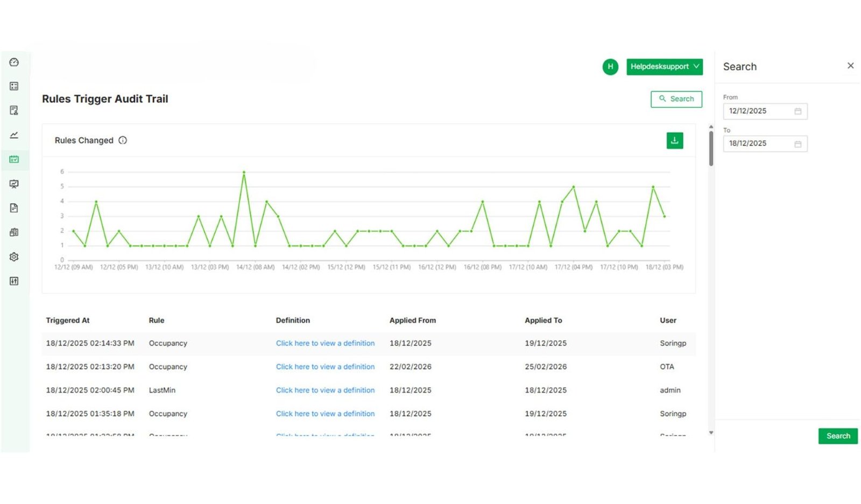This screenshot has width=861, height=504.
Task: Click the User column header
Action: pyautogui.click(x=668, y=321)
